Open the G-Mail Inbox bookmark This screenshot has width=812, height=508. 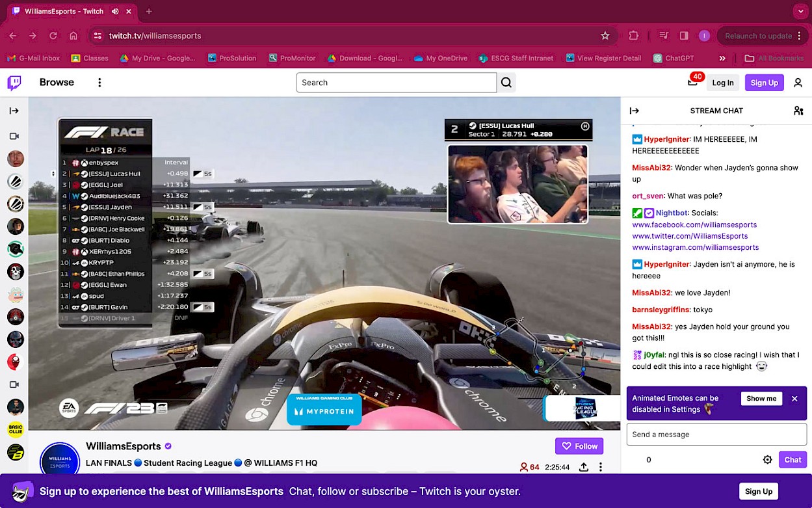(33, 58)
